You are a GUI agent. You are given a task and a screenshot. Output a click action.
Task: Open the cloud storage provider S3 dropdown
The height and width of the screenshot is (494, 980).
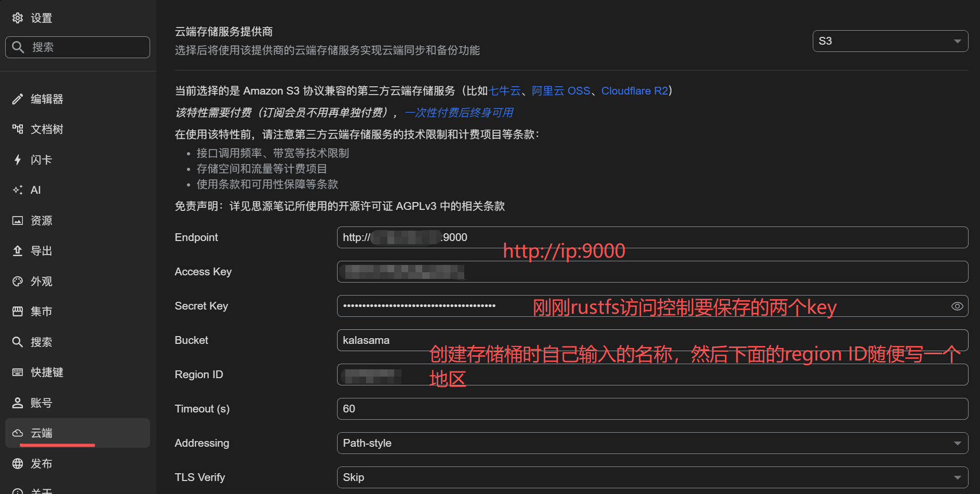click(889, 41)
